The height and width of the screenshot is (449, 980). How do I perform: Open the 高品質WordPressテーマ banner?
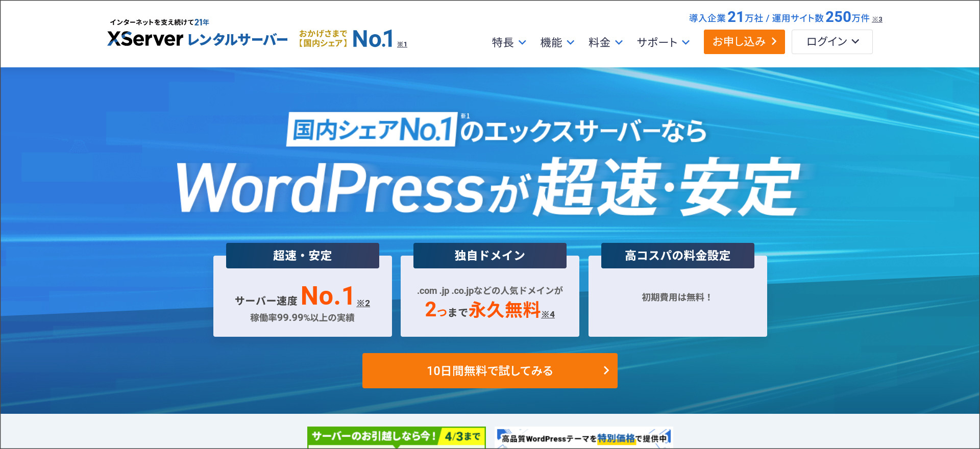(584, 437)
